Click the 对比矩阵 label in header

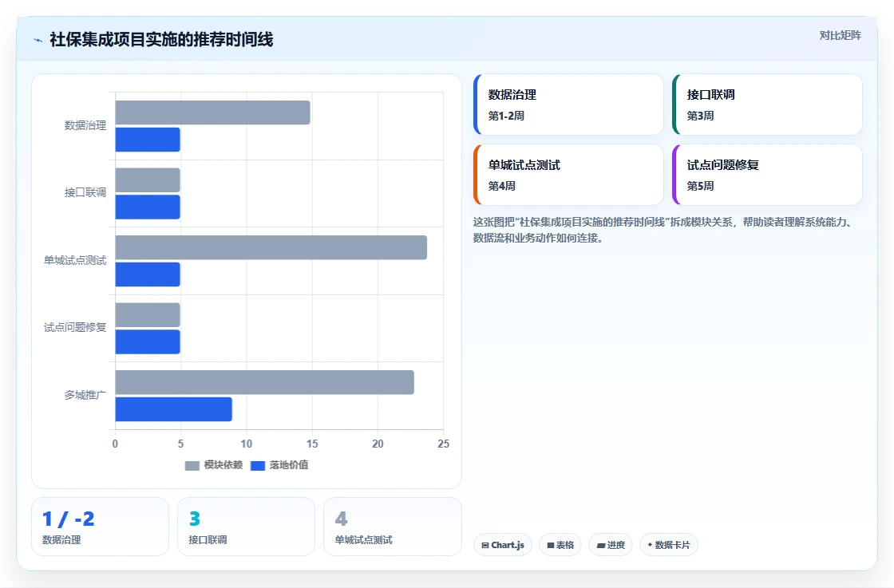pyautogui.click(x=840, y=35)
